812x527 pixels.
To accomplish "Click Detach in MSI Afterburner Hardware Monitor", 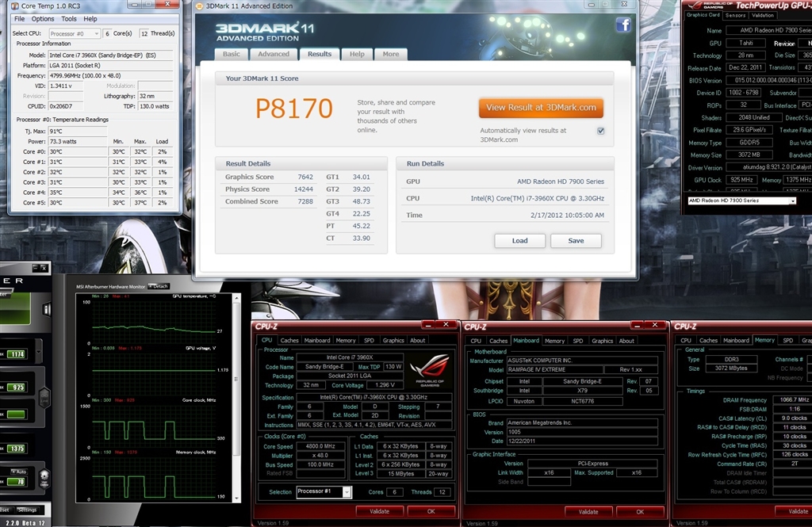I will (x=159, y=286).
